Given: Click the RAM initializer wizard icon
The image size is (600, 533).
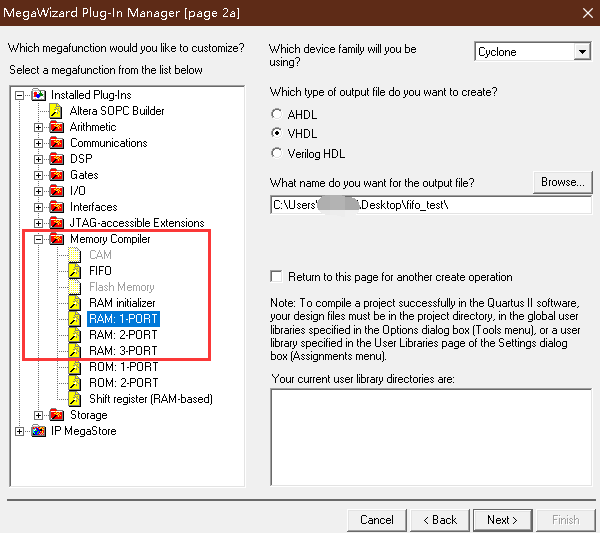Looking at the screenshot, I should pyautogui.click(x=75, y=303).
